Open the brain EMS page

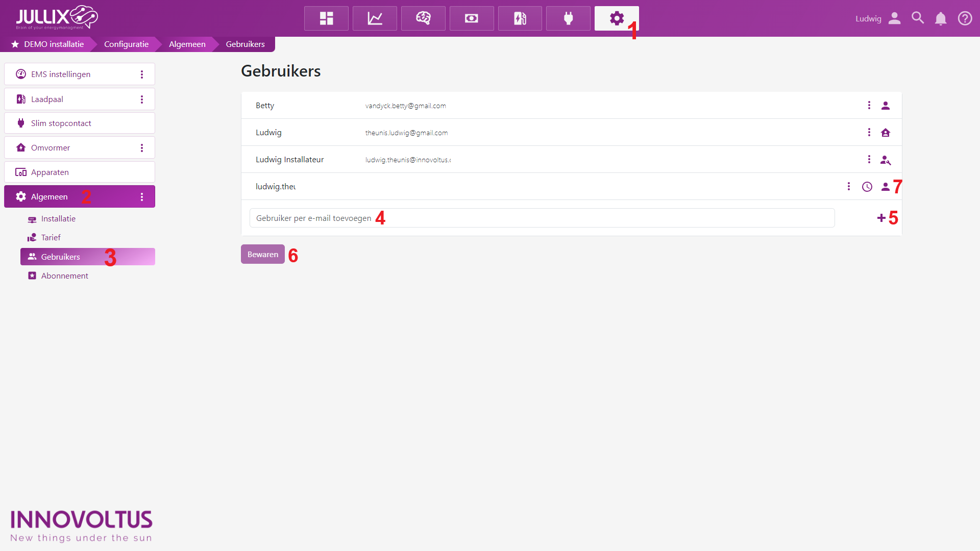click(x=423, y=18)
